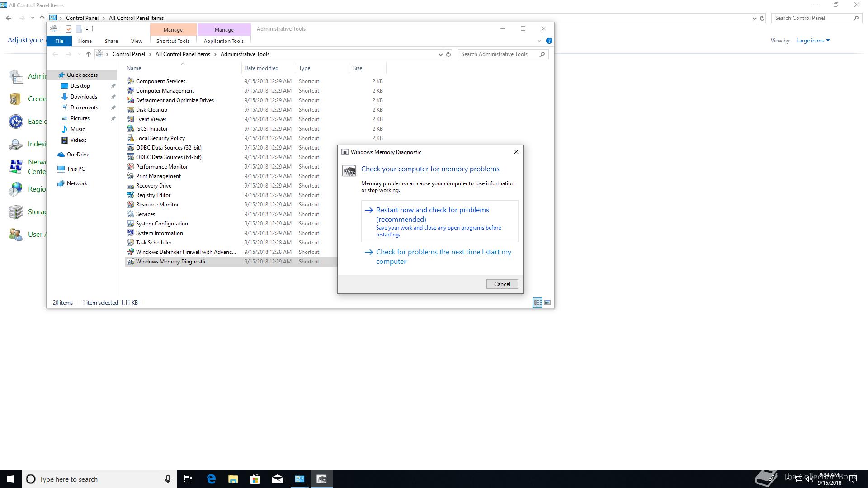The height and width of the screenshot is (488, 868).
Task: Cancel the Windows Memory Diagnostic dialog
Action: click(x=502, y=284)
